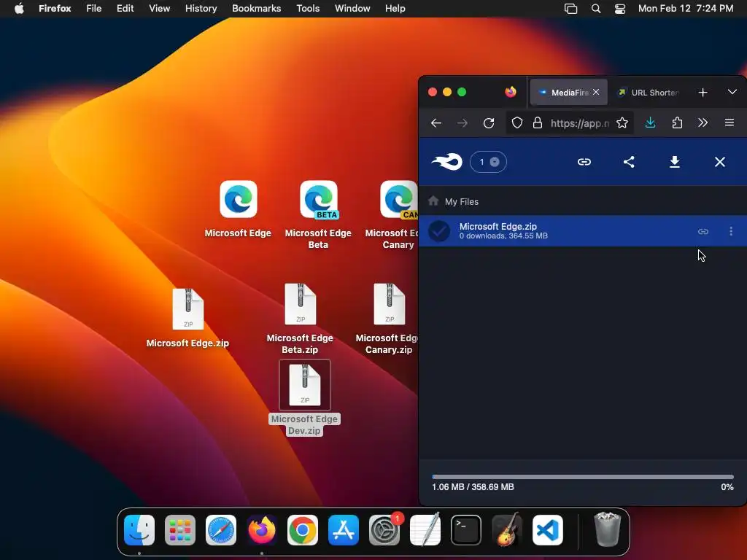The height and width of the screenshot is (560, 747).
Task: Switch to the MediaFire tab
Action: tap(568, 93)
